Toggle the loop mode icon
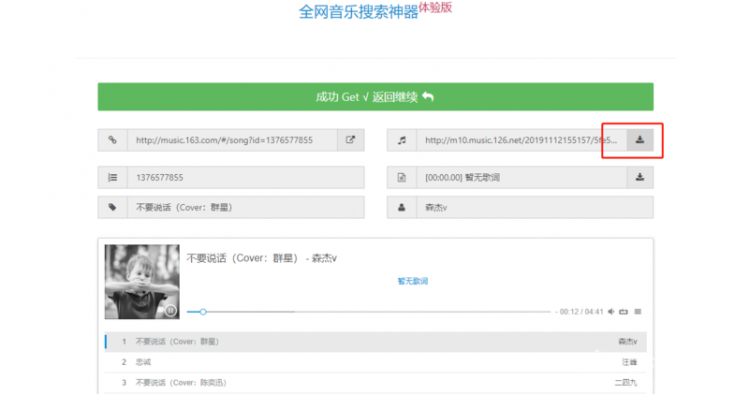749x394 pixels. [623, 312]
